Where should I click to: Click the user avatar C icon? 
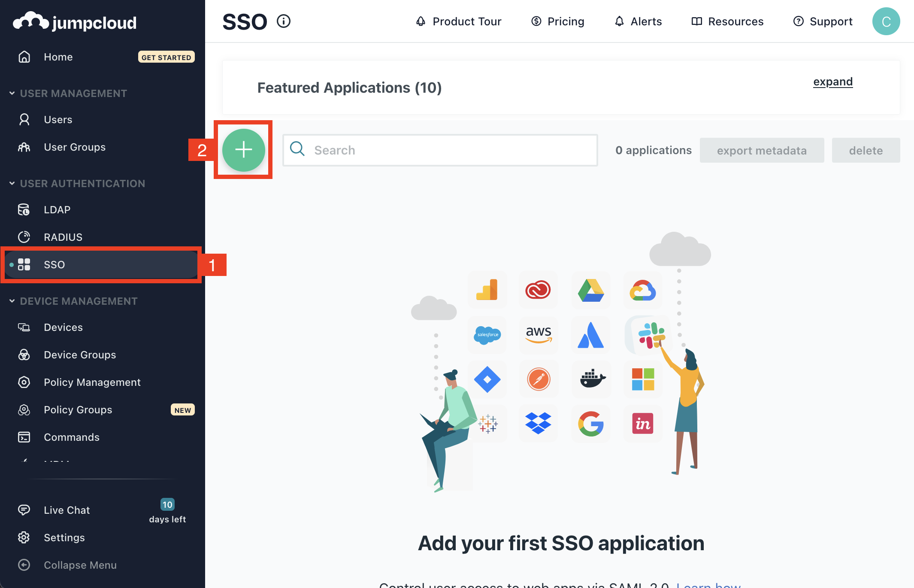[x=886, y=21]
